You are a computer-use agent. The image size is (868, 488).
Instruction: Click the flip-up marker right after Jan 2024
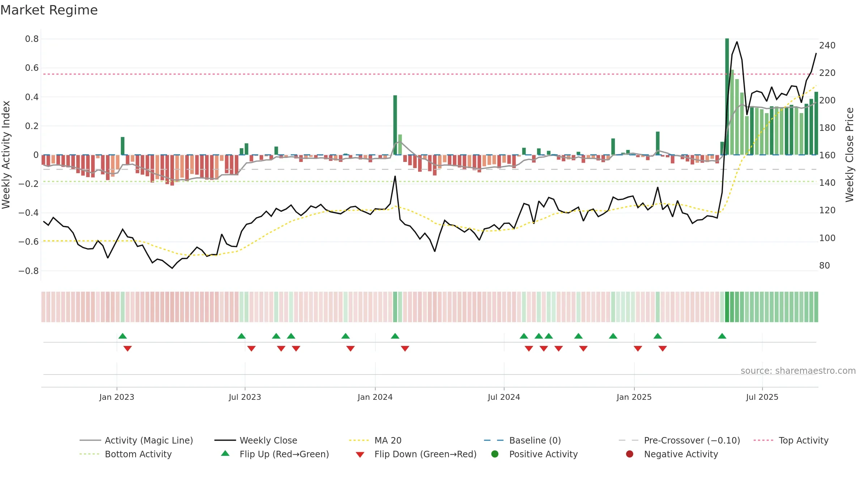pyautogui.click(x=395, y=336)
